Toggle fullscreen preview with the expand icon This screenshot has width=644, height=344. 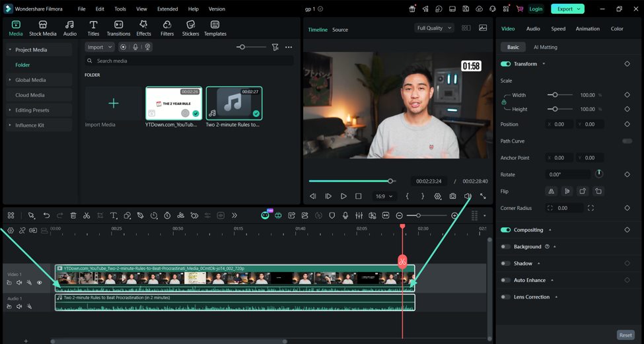tap(483, 196)
